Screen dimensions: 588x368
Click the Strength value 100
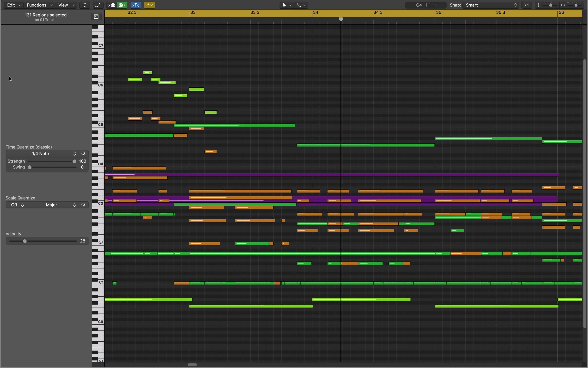[x=83, y=161]
